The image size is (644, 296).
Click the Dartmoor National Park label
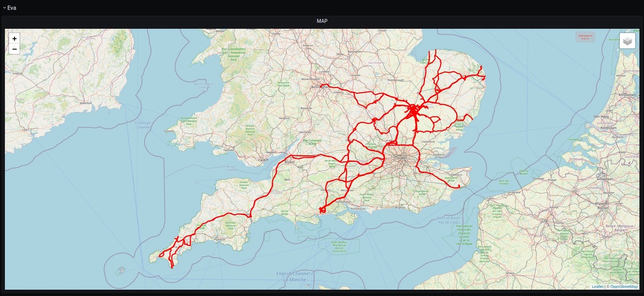(x=229, y=225)
